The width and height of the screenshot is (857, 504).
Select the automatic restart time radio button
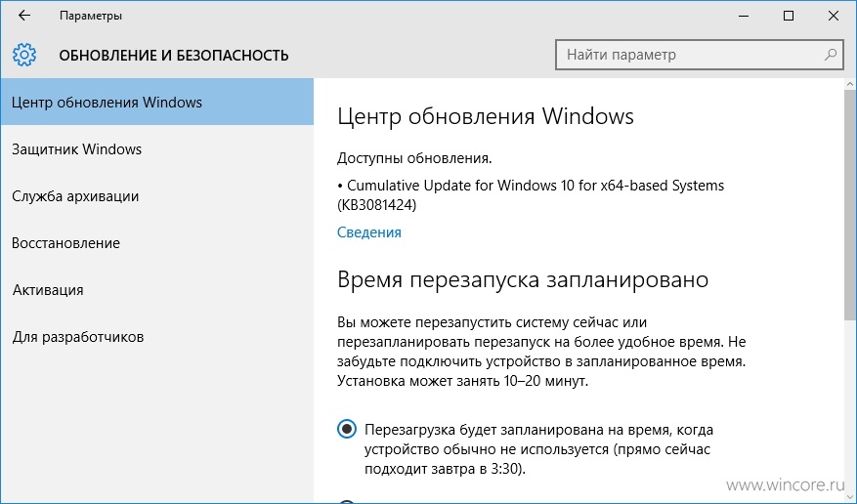coord(347,429)
